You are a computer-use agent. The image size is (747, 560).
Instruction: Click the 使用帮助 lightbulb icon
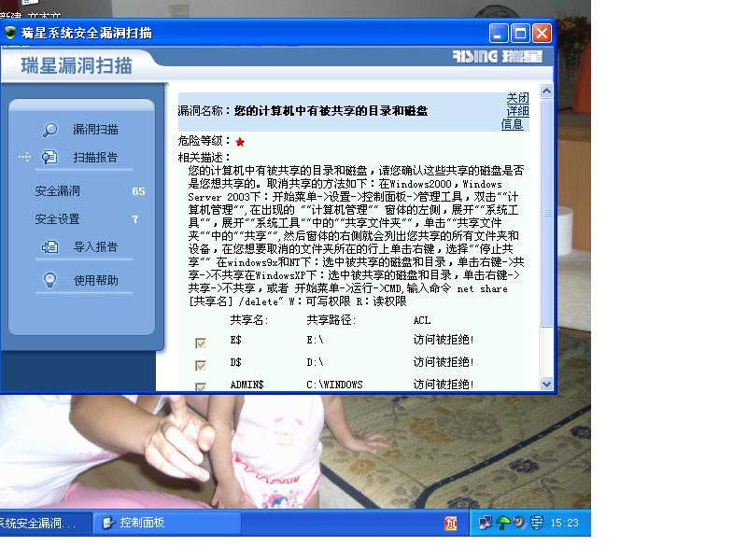(x=50, y=280)
